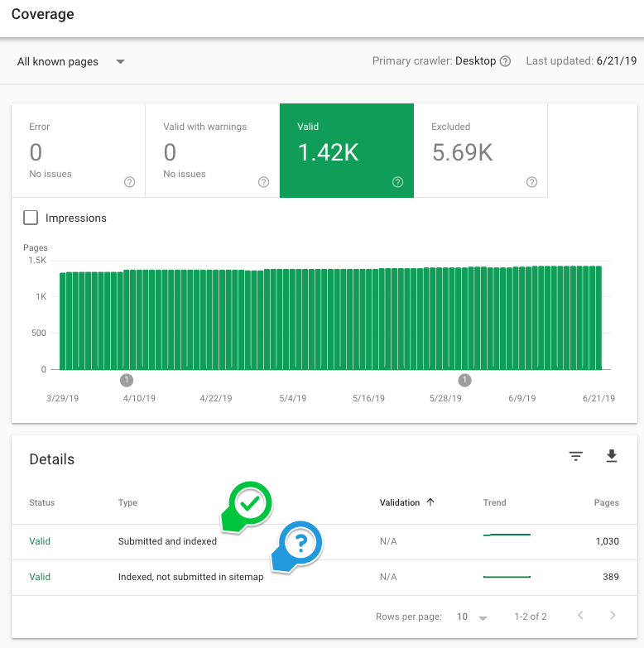
Task: Open help icon in Error card
Action: tap(129, 182)
